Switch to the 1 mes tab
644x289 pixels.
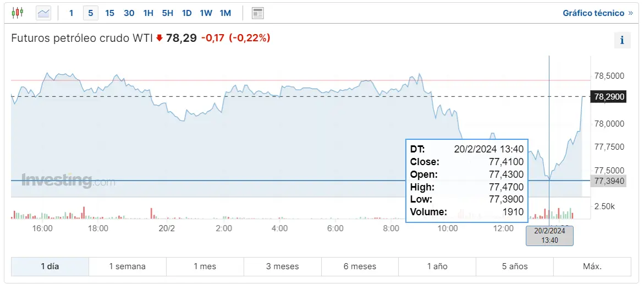(205, 266)
